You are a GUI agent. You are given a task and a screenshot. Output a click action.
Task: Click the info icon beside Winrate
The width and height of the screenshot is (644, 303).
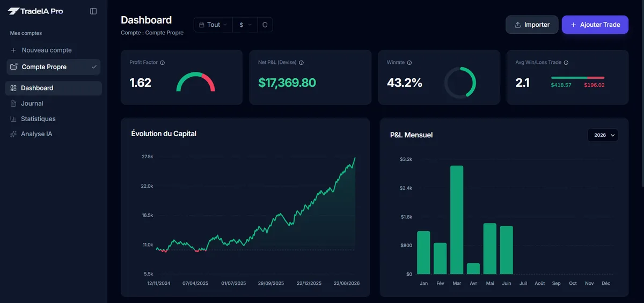click(409, 63)
